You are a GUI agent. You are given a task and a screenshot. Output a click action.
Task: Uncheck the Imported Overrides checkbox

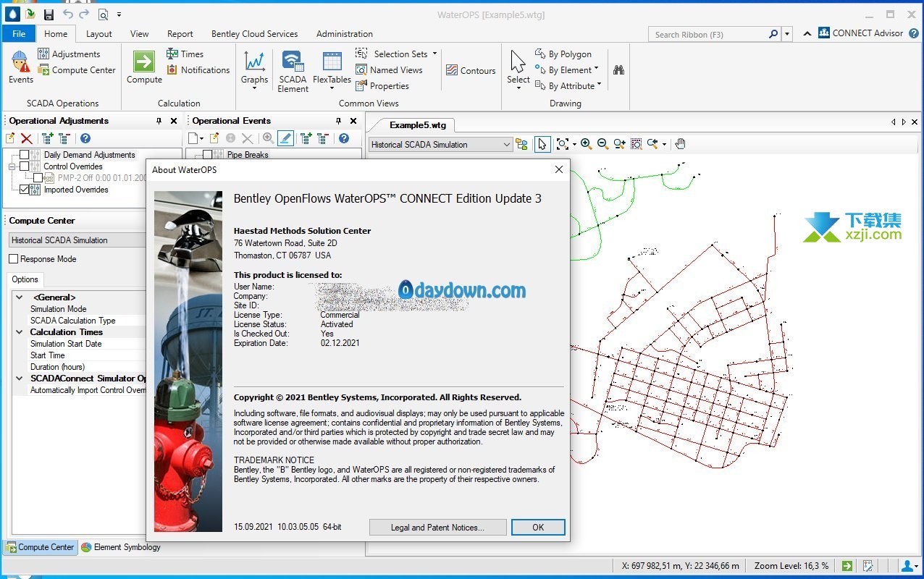(x=25, y=190)
